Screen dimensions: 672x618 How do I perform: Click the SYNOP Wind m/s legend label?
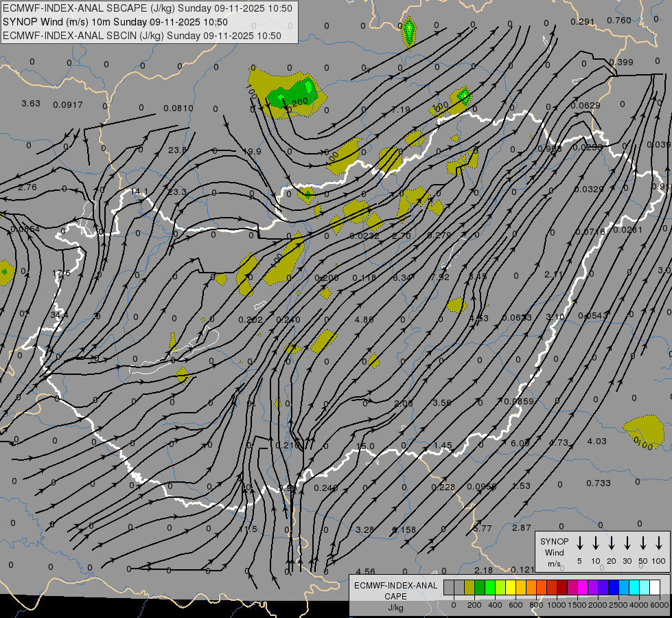tap(554, 552)
